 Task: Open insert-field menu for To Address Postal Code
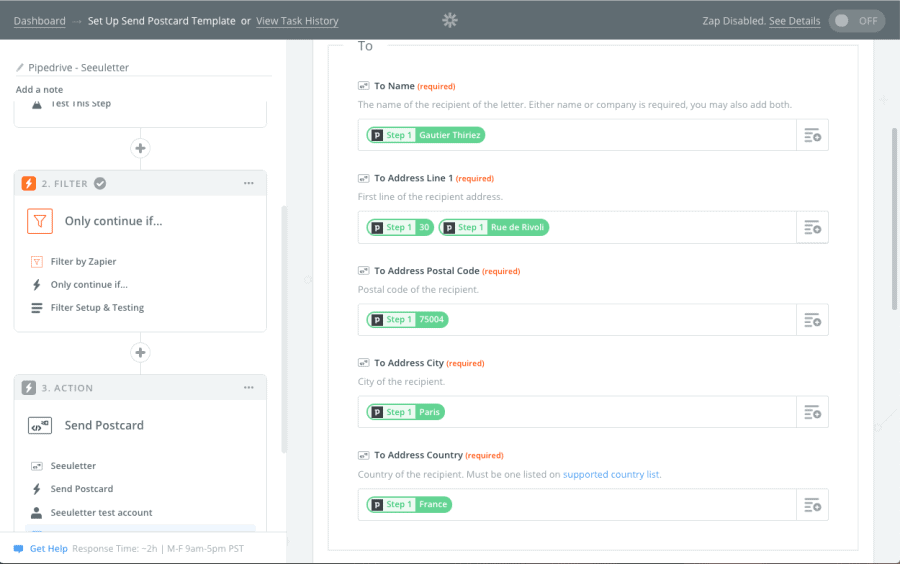click(x=812, y=320)
